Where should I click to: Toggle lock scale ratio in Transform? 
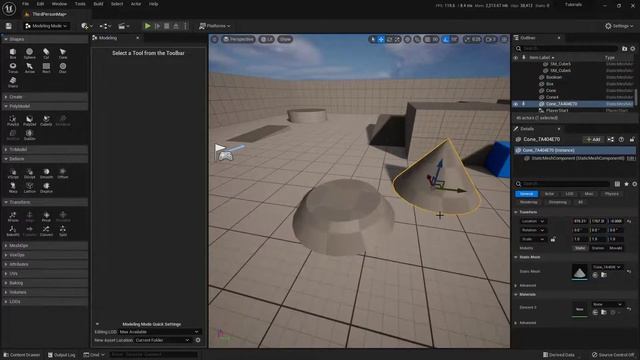click(x=553, y=239)
